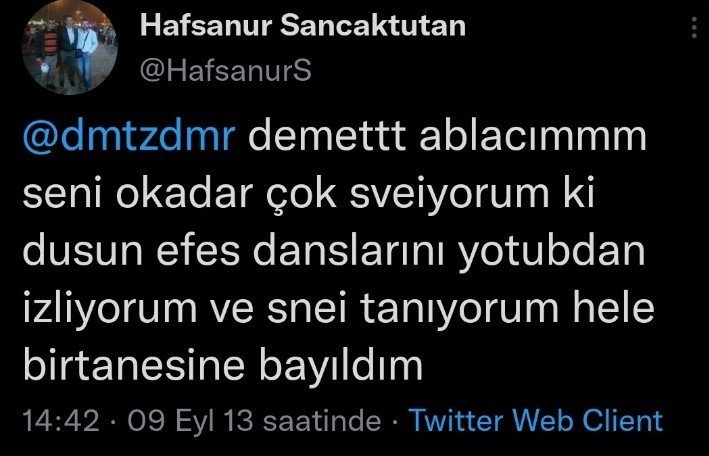
Task: Click the word "bayıldım" ending the tweet
Action: (x=340, y=366)
